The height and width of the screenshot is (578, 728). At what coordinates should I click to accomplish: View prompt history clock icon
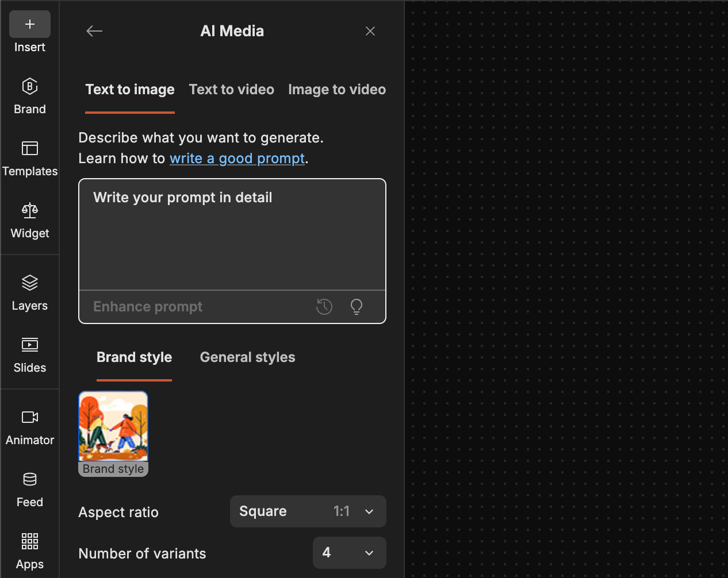(324, 307)
